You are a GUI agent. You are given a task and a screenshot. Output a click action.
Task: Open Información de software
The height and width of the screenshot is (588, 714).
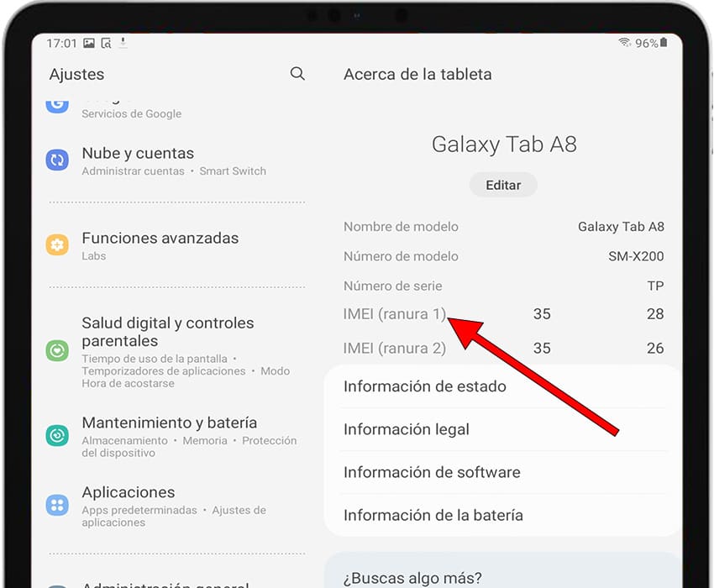(x=503, y=472)
